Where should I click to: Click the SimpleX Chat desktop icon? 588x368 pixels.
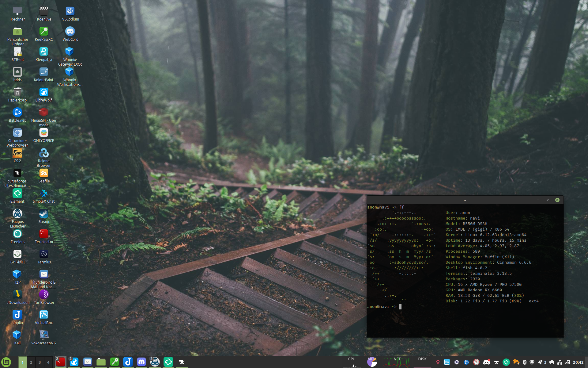(x=44, y=194)
